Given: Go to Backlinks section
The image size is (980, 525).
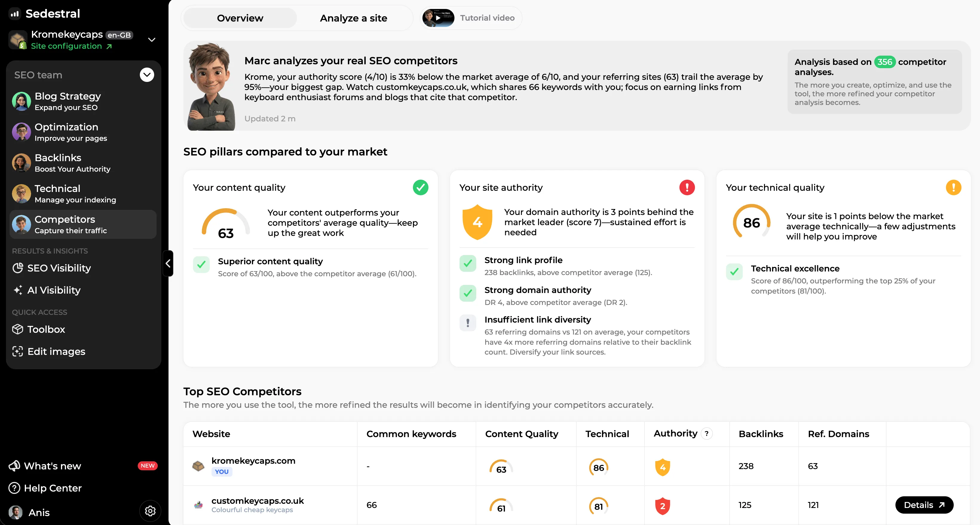Looking at the screenshot, I should pyautogui.click(x=83, y=163).
